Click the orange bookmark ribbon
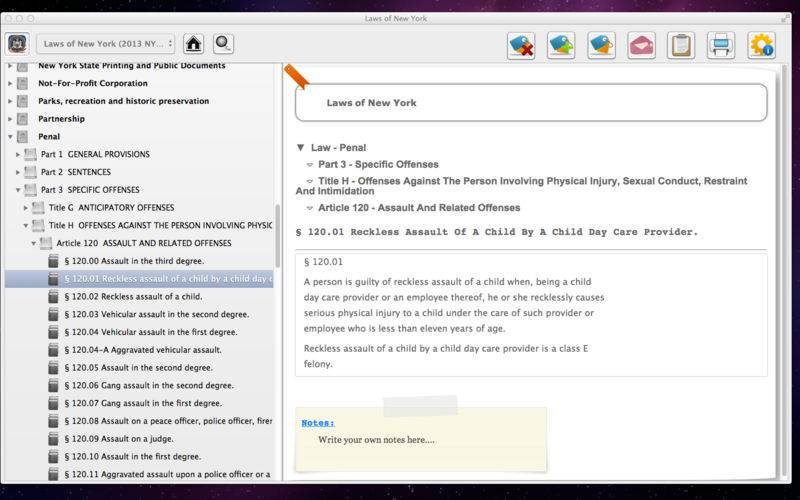Image resolution: width=800 pixels, height=500 pixels. point(296,77)
